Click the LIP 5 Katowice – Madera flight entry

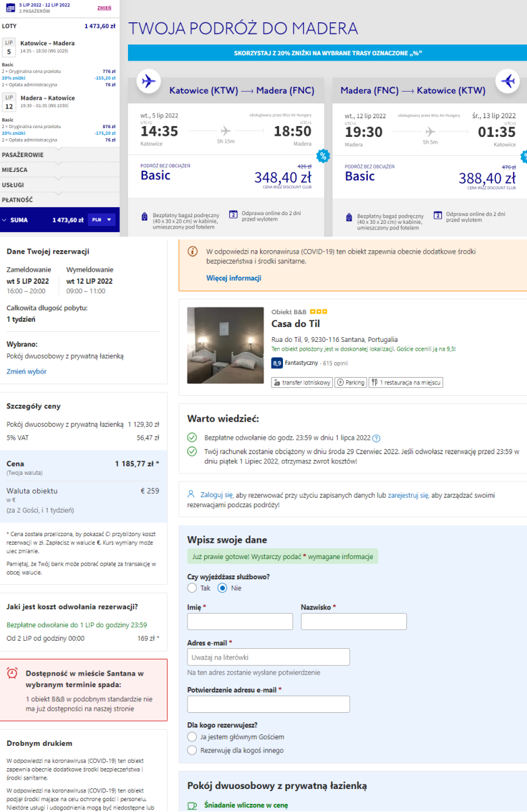[59, 47]
